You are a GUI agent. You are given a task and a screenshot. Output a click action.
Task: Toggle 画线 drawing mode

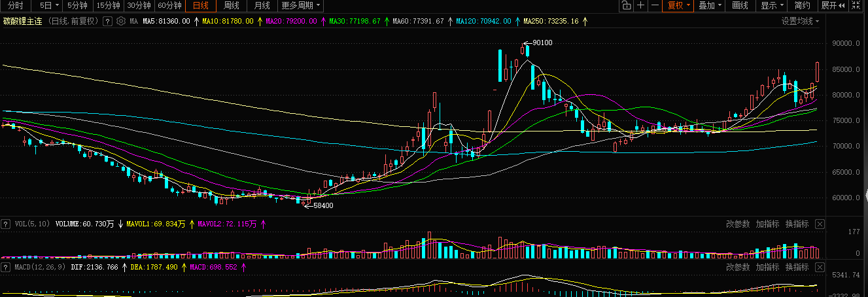pyautogui.click(x=740, y=6)
